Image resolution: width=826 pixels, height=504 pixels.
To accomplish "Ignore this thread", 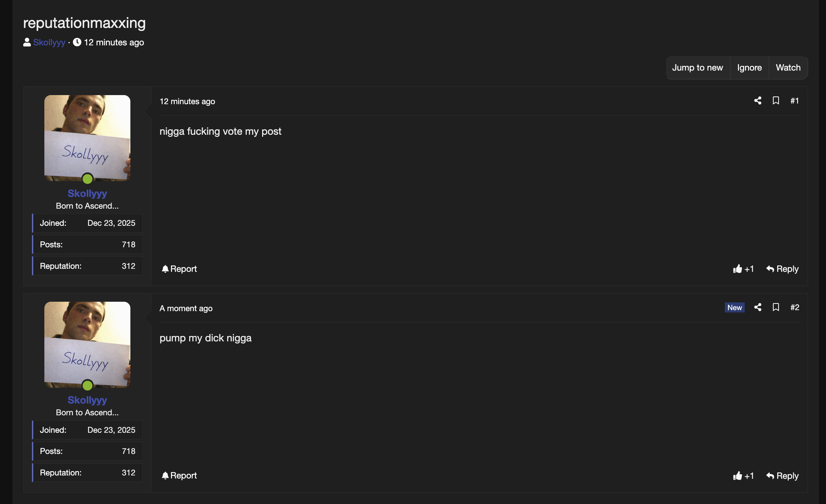I will [x=749, y=68].
